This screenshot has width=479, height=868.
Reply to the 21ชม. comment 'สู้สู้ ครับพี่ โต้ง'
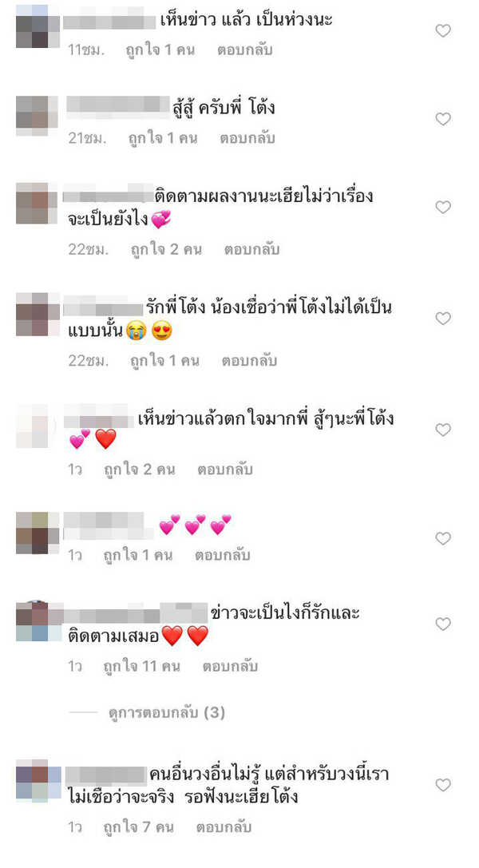(247, 138)
